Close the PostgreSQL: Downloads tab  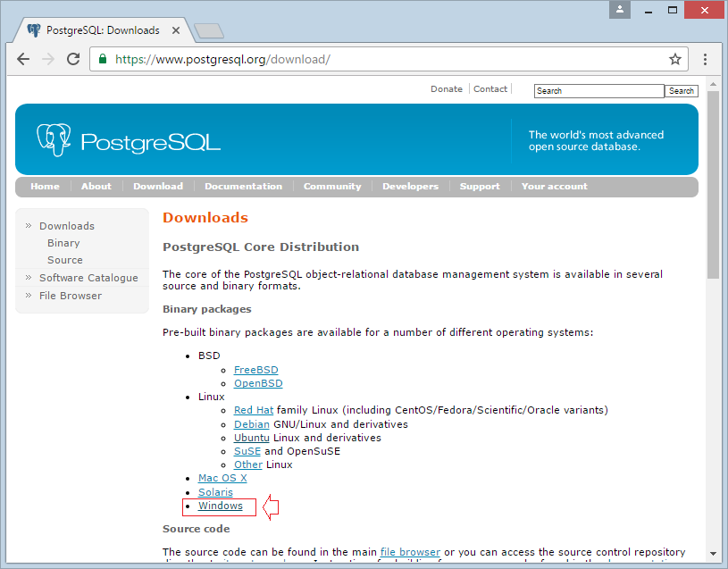click(176, 30)
